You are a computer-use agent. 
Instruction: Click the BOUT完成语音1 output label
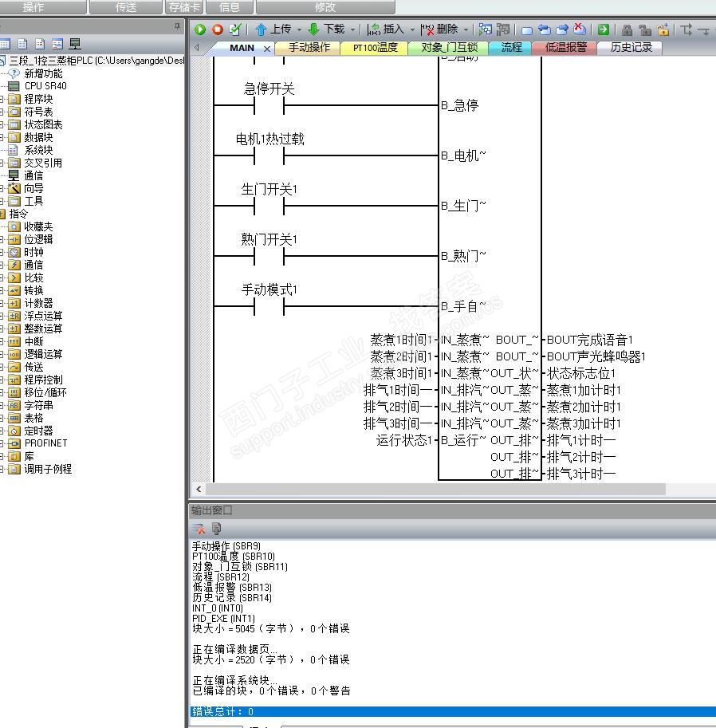[590, 340]
